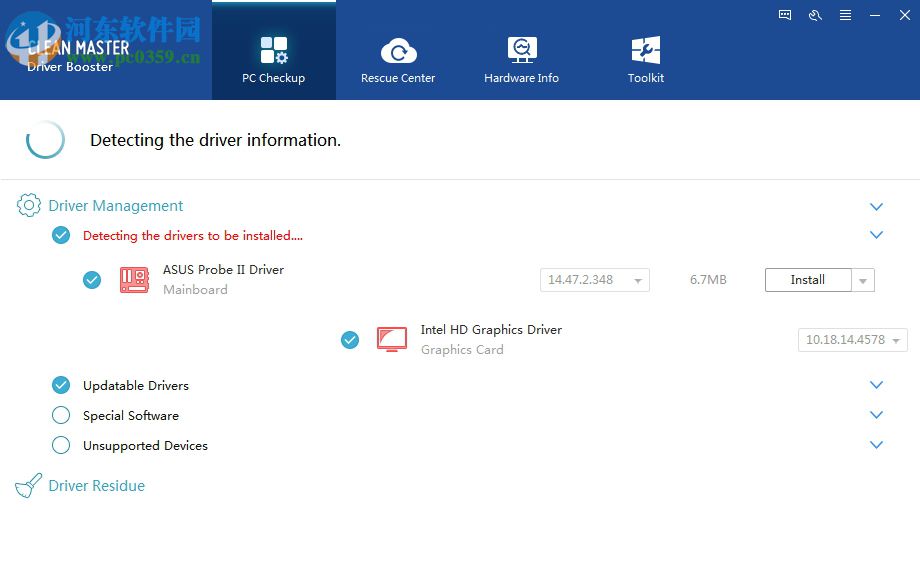Click the Toolkit wrench icon
Screen dimensions: 920x580
tap(645, 45)
